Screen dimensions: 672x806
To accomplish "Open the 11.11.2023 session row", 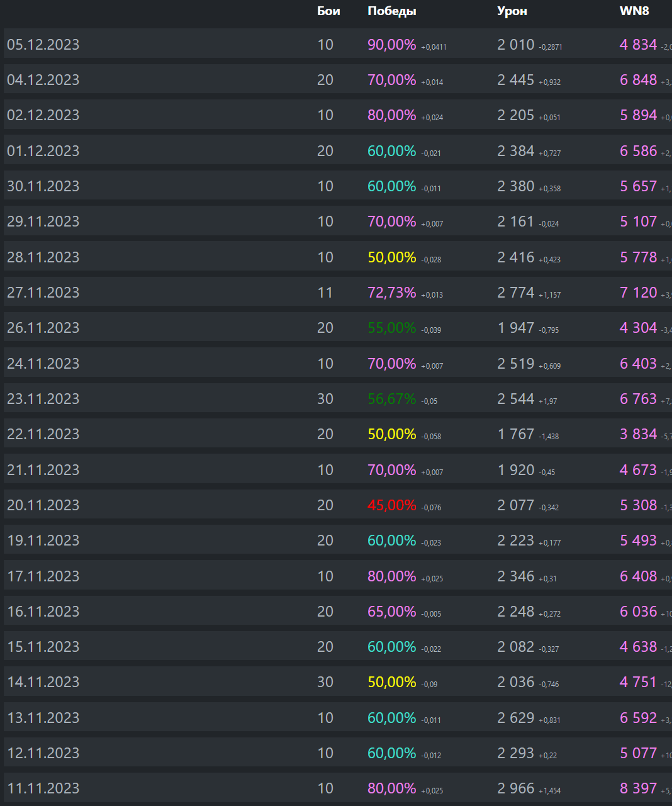I will [x=338, y=788].
